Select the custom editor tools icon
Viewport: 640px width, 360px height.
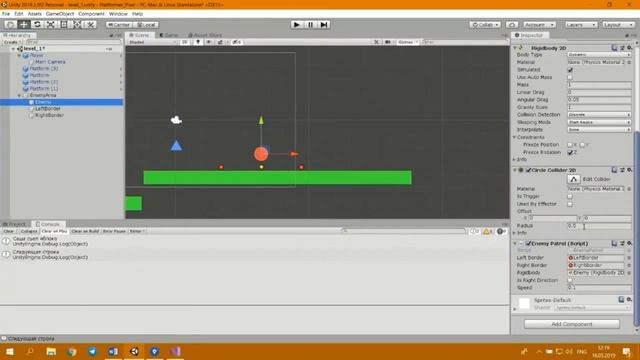tap(90, 24)
